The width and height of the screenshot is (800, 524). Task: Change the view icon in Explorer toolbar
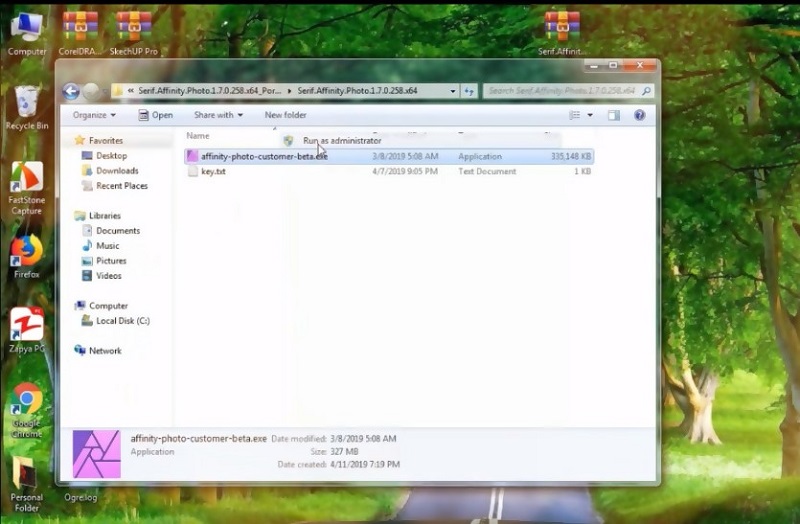point(574,115)
